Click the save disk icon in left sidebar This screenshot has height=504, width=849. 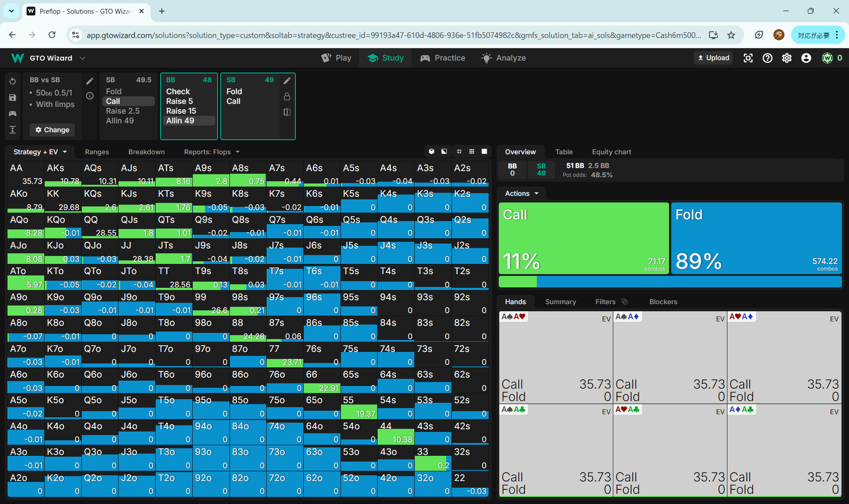pyautogui.click(x=12, y=98)
